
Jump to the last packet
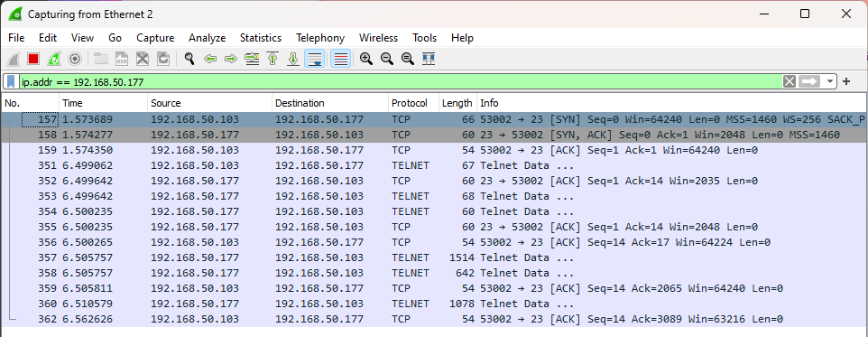tap(293, 59)
